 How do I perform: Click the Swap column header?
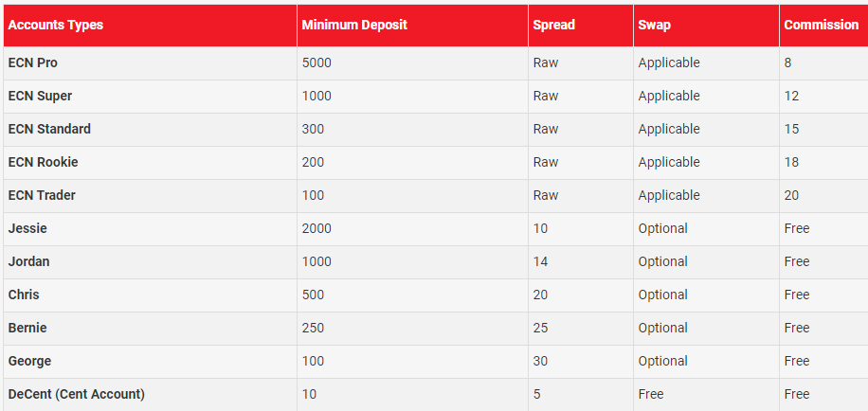(655, 25)
